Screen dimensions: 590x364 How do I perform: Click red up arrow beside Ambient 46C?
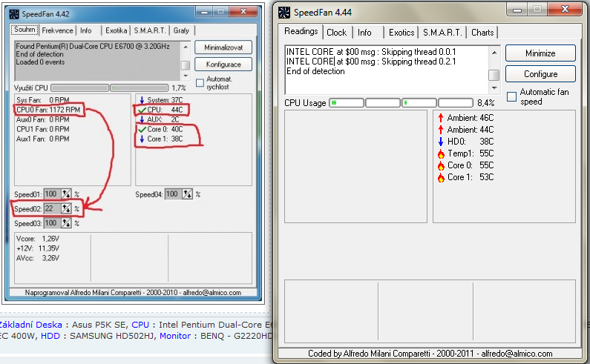coord(441,118)
